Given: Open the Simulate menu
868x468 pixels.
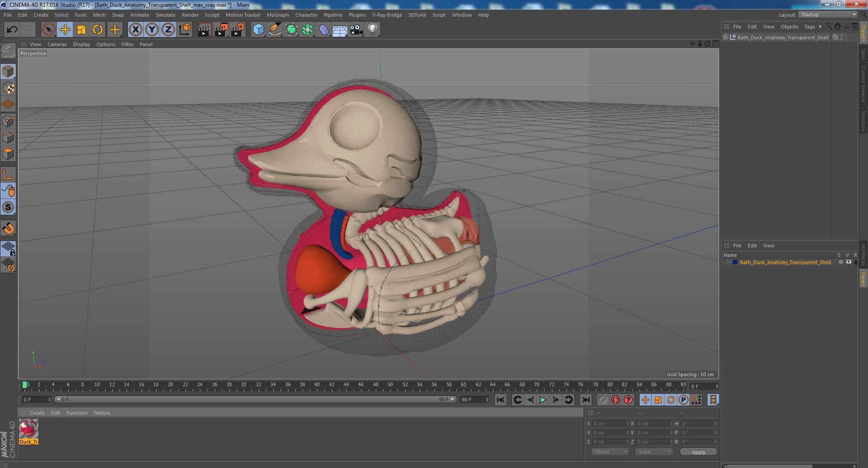Looking at the screenshot, I should tap(165, 15).
